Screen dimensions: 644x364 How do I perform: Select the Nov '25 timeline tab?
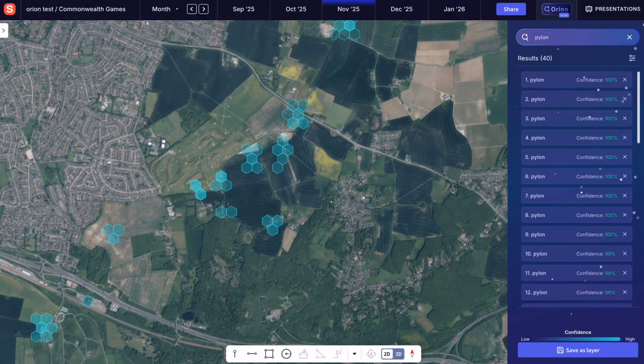[349, 9]
